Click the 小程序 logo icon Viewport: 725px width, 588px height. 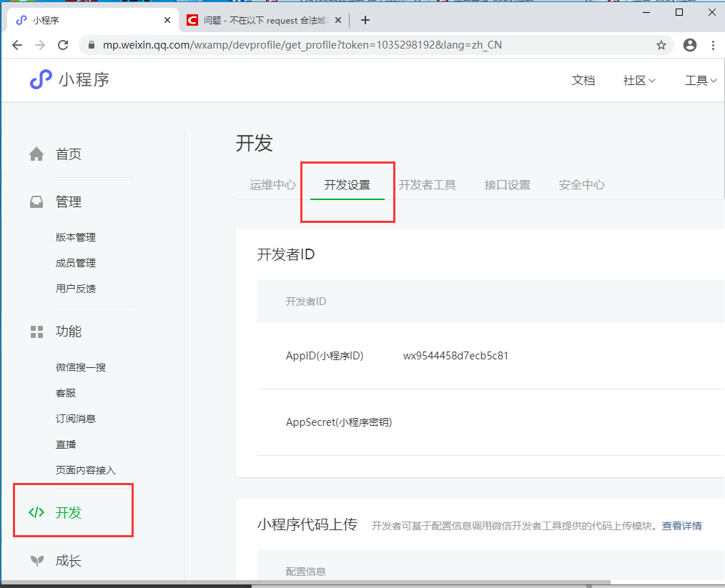click(41, 79)
